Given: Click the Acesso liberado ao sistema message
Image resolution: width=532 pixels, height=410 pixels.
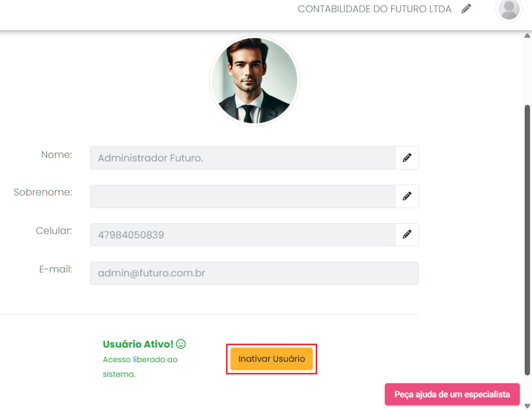Looking at the screenshot, I should tap(140, 366).
